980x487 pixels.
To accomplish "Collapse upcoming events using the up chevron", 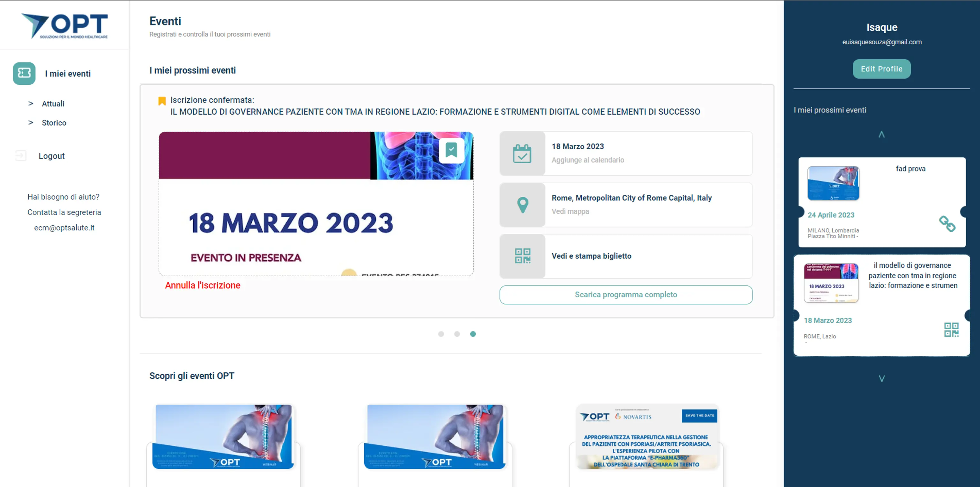I will tap(881, 134).
